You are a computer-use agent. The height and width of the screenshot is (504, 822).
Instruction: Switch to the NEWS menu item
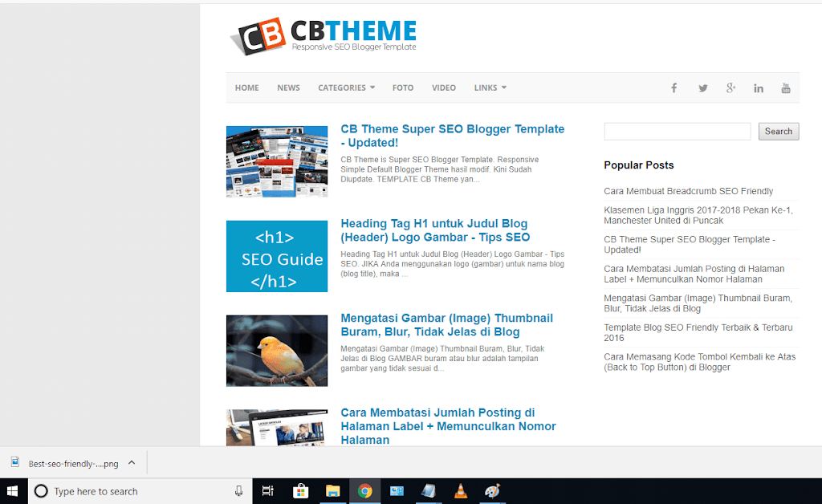(288, 87)
